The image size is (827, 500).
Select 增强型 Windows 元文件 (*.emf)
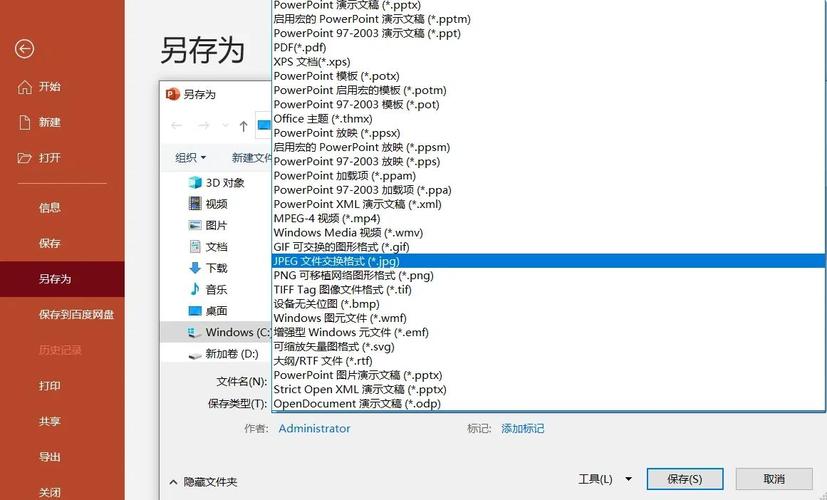(x=549, y=332)
